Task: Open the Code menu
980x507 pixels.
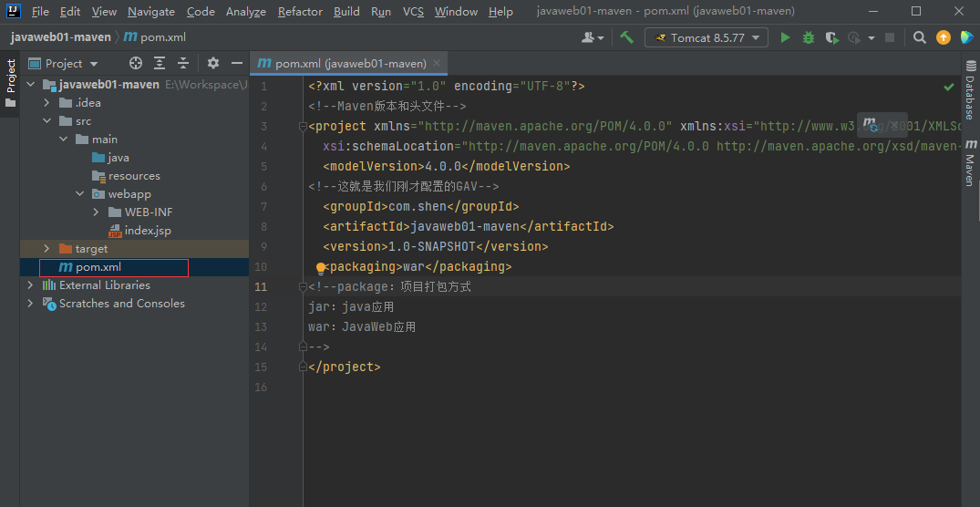Action: pyautogui.click(x=201, y=11)
